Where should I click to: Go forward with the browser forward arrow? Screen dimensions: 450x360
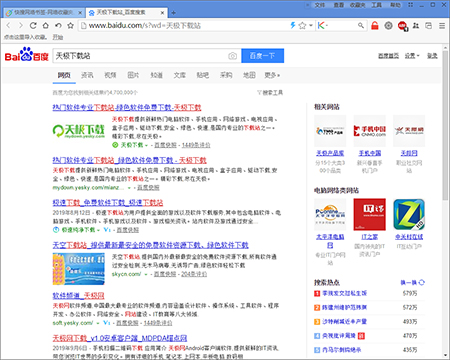[x=21, y=25]
